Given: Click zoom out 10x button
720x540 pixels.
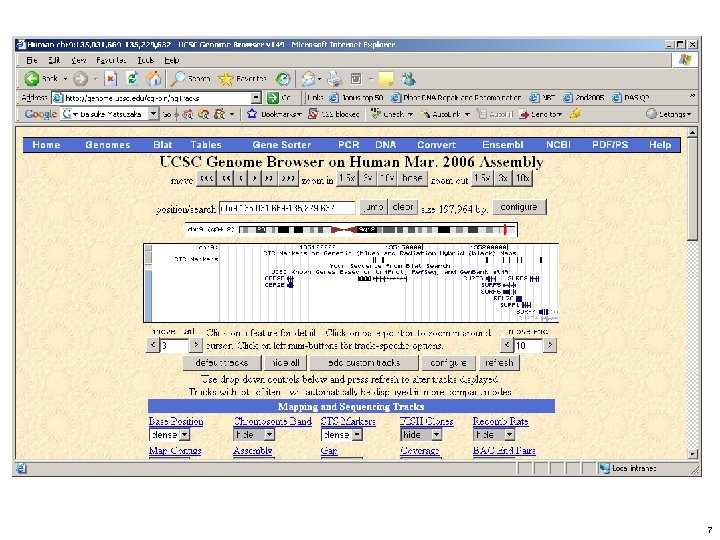Looking at the screenshot, I should (523, 178).
